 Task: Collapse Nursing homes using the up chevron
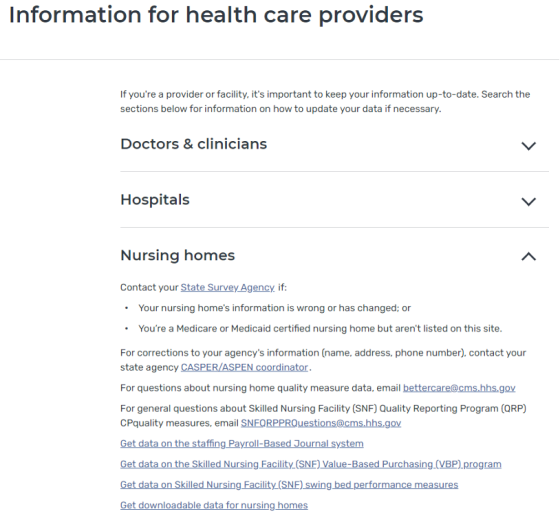click(x=529, y=256)
